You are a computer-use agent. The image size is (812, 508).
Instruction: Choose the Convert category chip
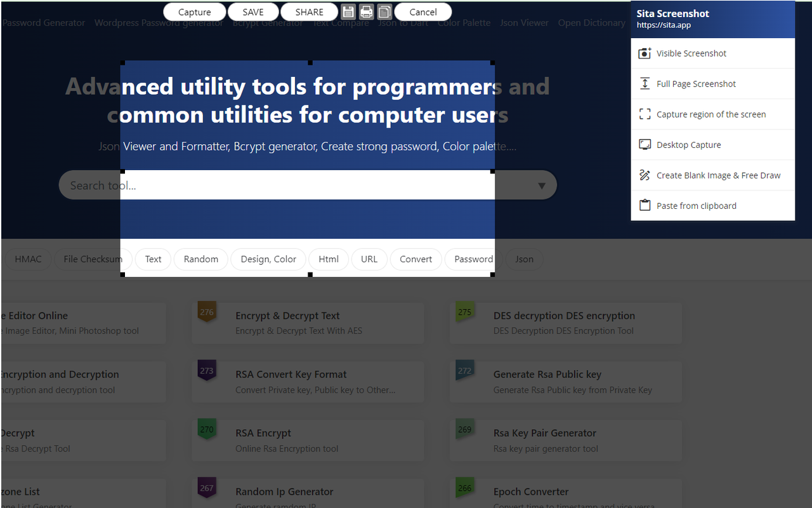[x=416, y=259]
